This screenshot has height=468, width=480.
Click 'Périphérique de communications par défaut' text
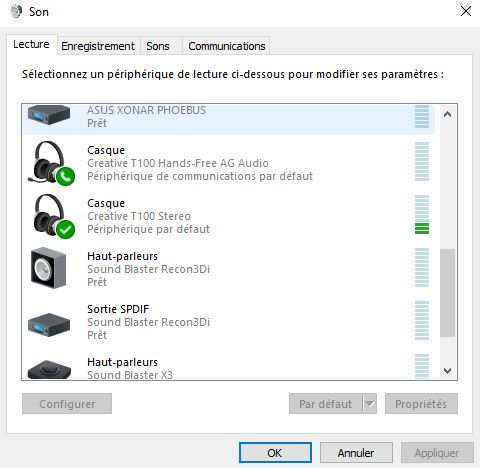(x=200, y=176)
